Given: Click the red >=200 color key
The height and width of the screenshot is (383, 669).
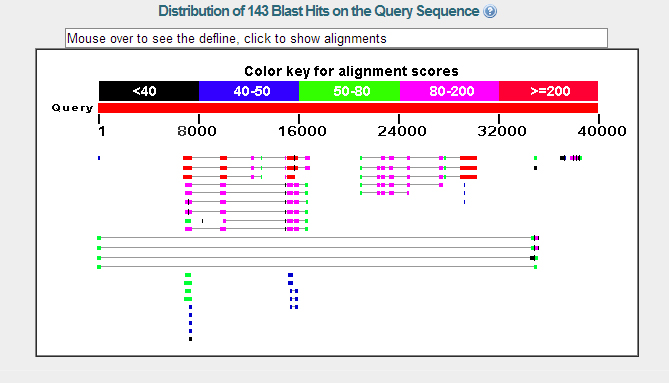Looking at the screenshot, I should [x=549, y=91].
